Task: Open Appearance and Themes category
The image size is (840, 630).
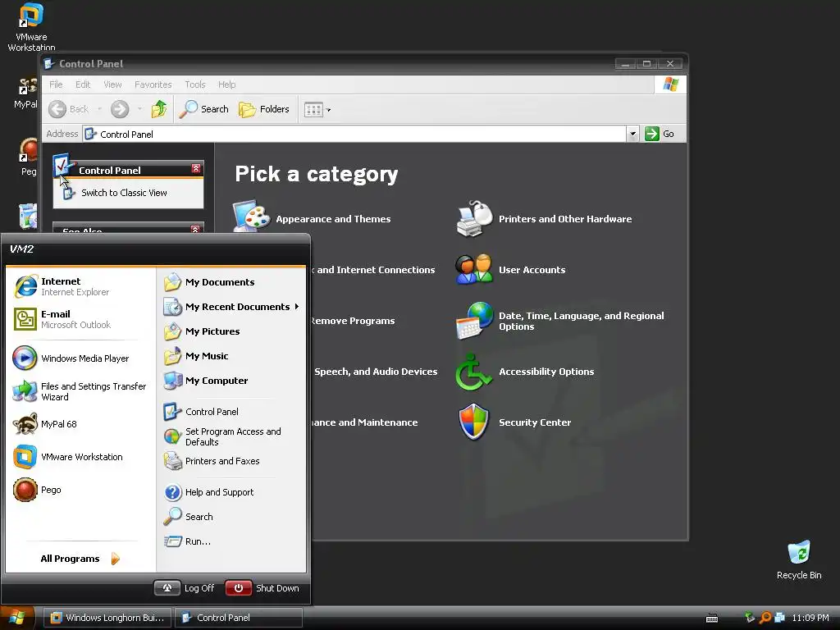Action: point(312,218)
